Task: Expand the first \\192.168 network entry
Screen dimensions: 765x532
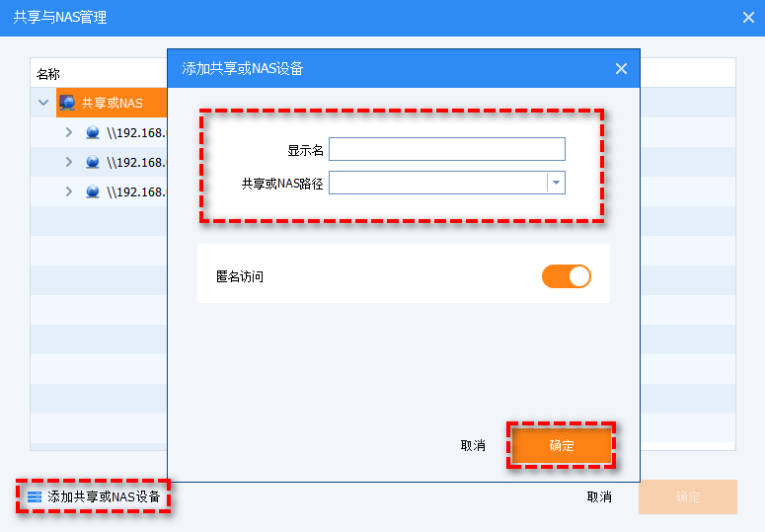Action: 69,132
